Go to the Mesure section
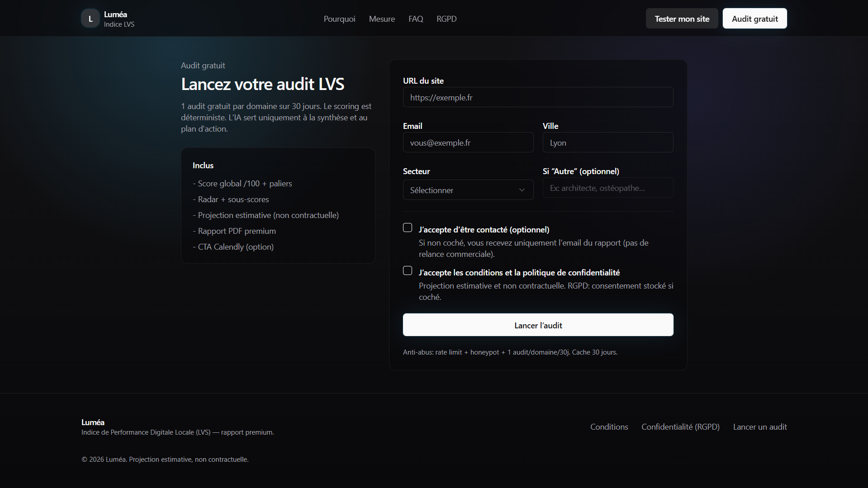Image resolution: width=868 pixels, height=488 pixels. click(382, 19)
